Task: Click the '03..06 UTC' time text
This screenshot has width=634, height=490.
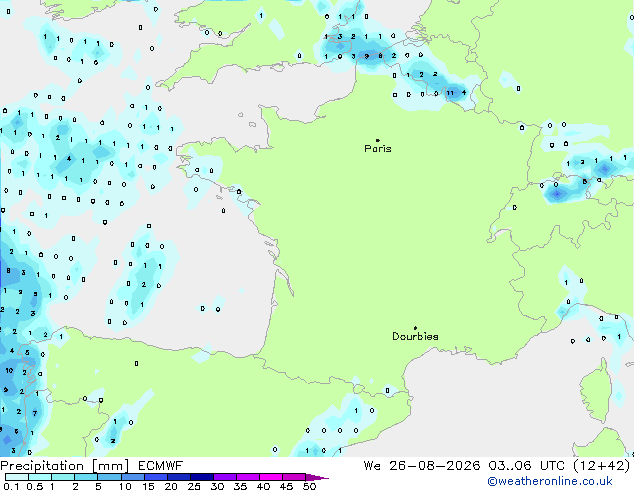Action: point(526,466)
